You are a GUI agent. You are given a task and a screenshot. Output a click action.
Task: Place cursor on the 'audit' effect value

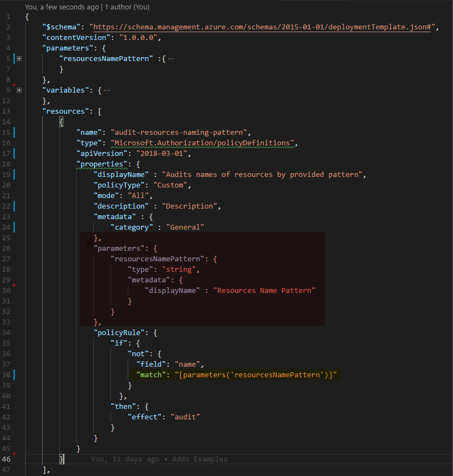pos(186,417)
